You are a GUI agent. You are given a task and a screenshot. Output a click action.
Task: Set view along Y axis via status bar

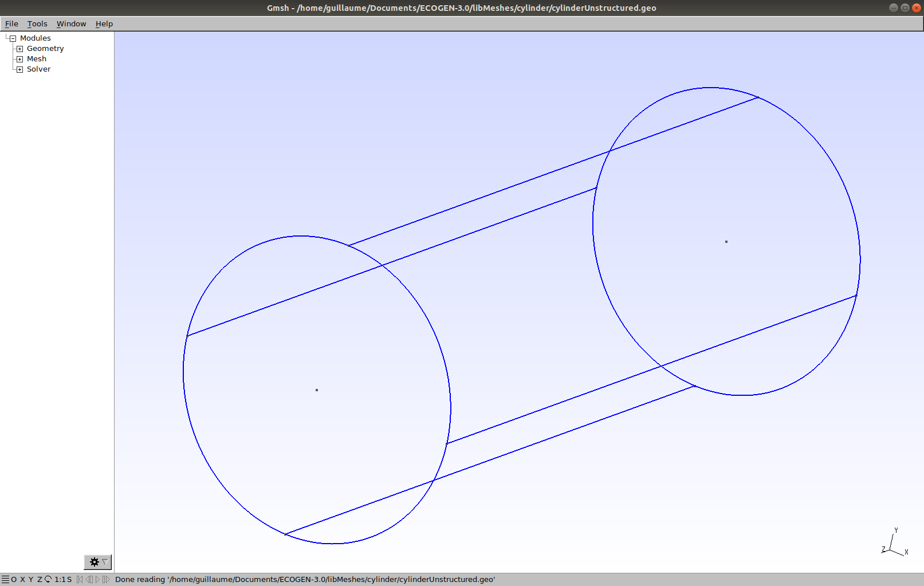pyautogui.click(x=31, y=579)
